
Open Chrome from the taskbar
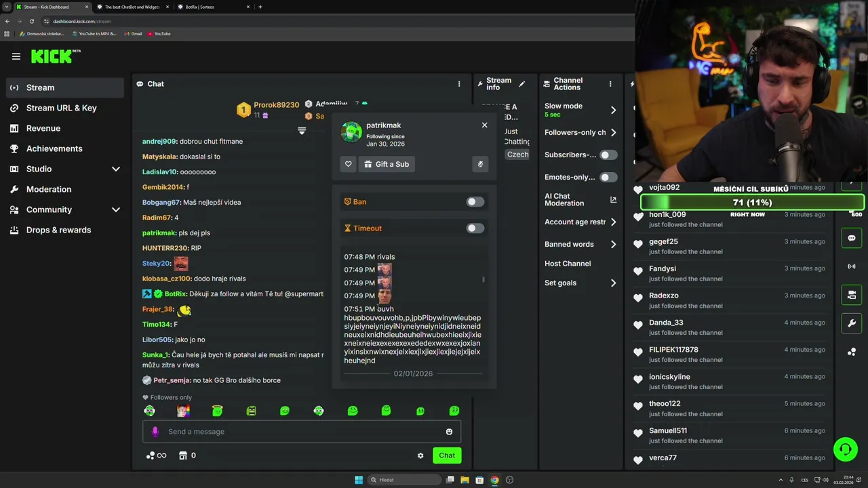point(494,480)
